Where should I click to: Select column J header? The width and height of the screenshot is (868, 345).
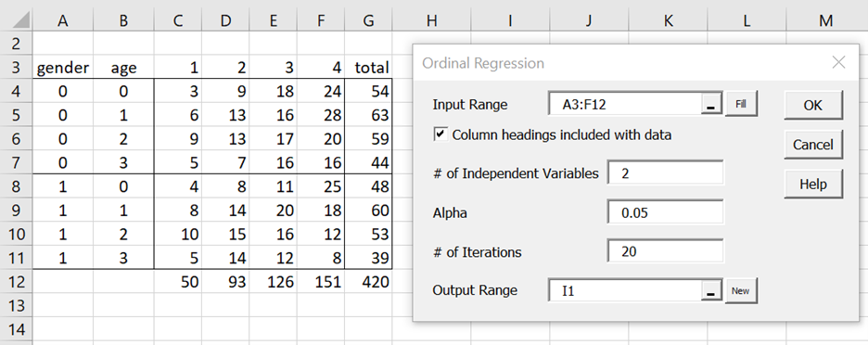(x=589, y=19)
